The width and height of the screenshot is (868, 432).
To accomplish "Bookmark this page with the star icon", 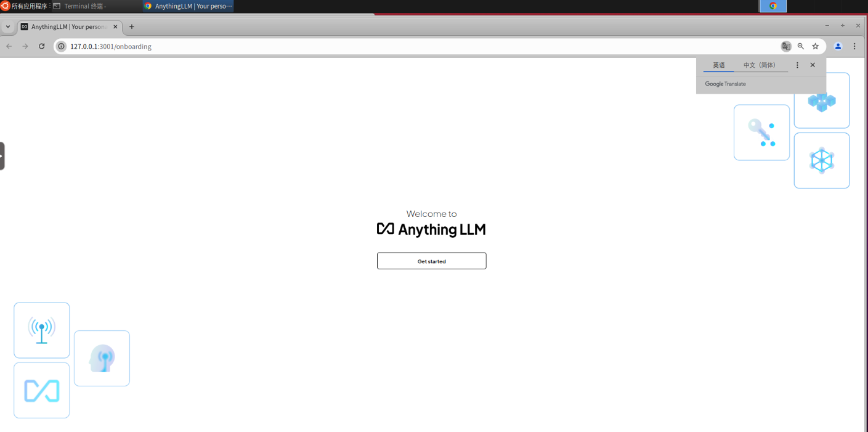I will [816, 46].
